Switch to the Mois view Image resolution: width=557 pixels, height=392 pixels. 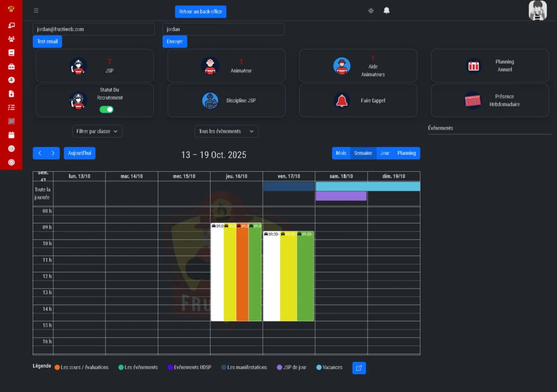pyautogui.click(x=341, y=153)
